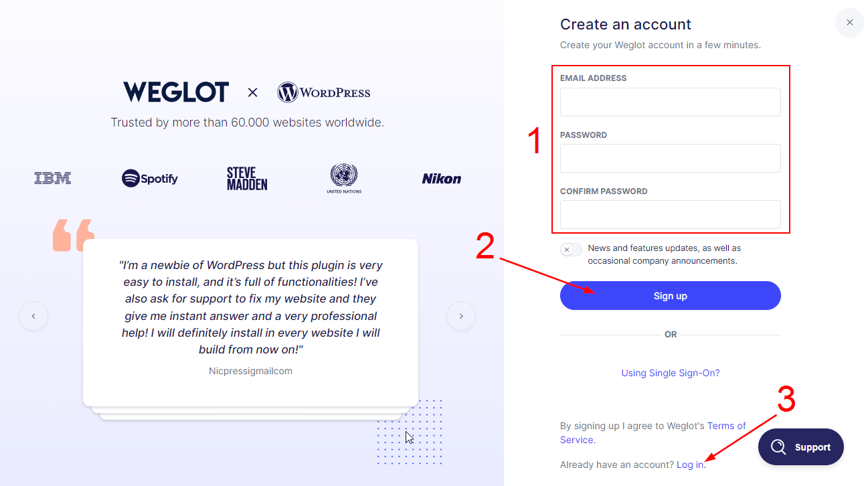Viewport: 868px width, 486px height.
Task: Click into the Password field
Action: pos(670,159)
